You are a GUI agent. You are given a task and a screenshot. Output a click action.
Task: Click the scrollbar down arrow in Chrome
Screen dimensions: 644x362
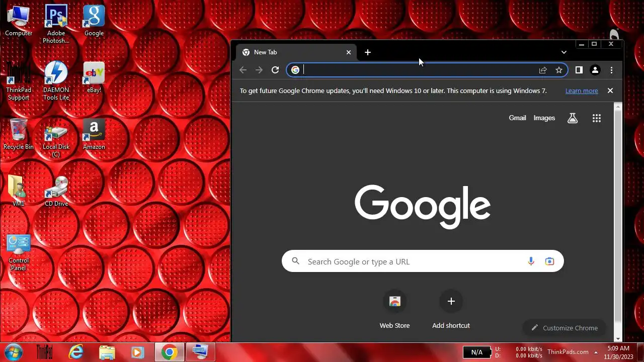click(x=618, y=339)
